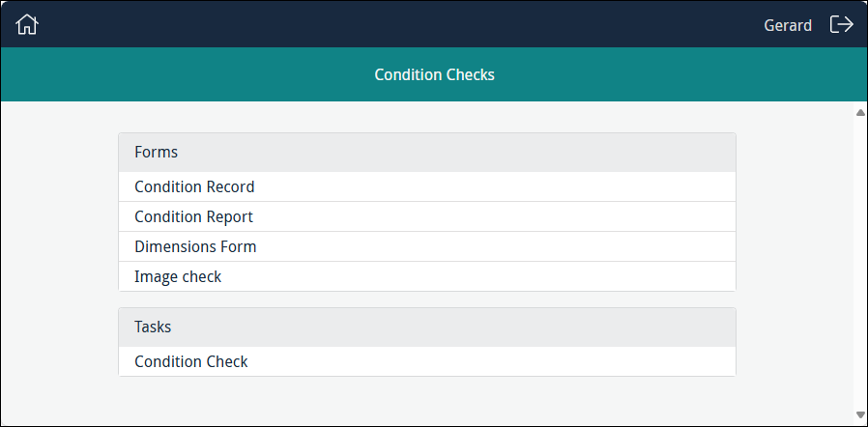
Task: Click the scrollbar up arrow
Action: pos(860,113)
